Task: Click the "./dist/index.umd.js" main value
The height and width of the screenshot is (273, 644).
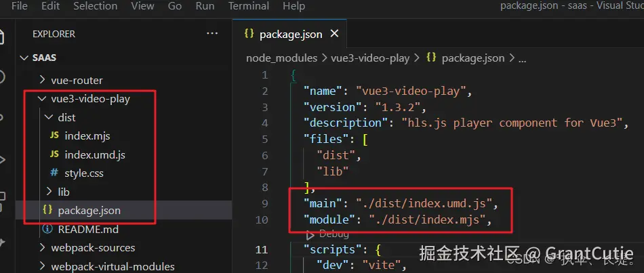Action: coord(424,203)
